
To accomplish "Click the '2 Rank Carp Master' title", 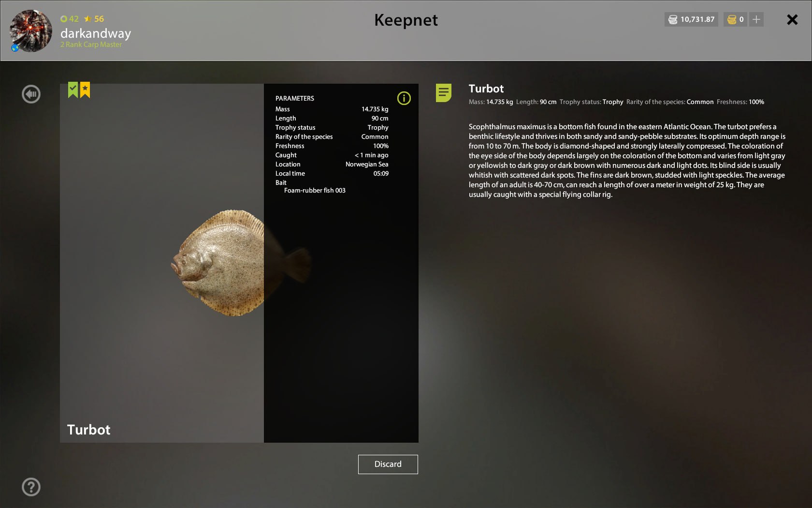I will [91, 45].
